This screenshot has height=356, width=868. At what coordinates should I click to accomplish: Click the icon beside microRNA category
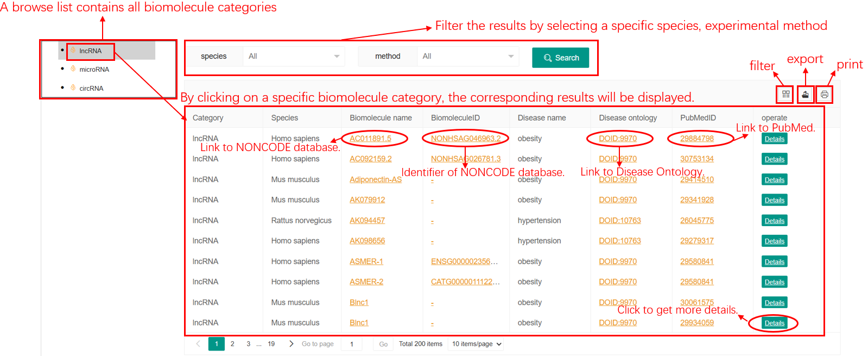(73, 69)
